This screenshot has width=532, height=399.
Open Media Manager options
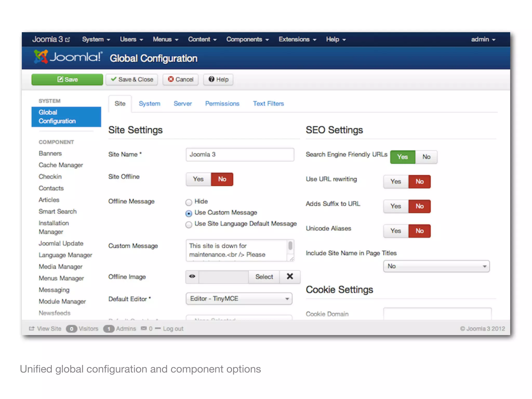coord(61,267)
